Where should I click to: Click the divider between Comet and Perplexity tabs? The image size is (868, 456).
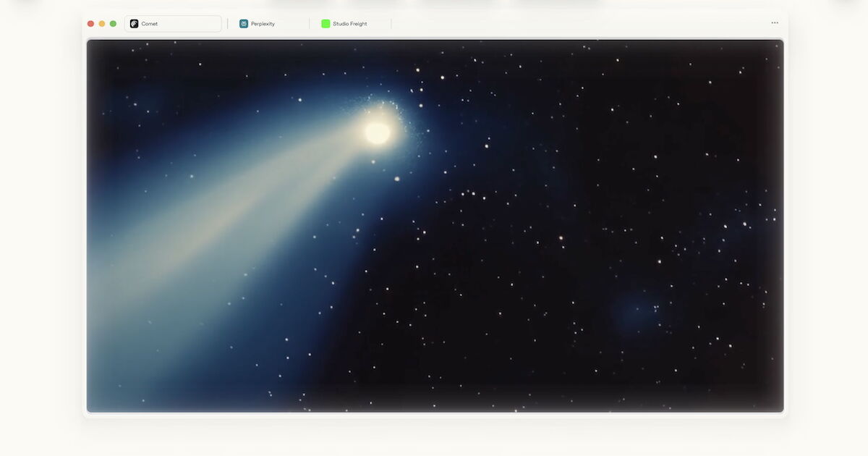227,23
